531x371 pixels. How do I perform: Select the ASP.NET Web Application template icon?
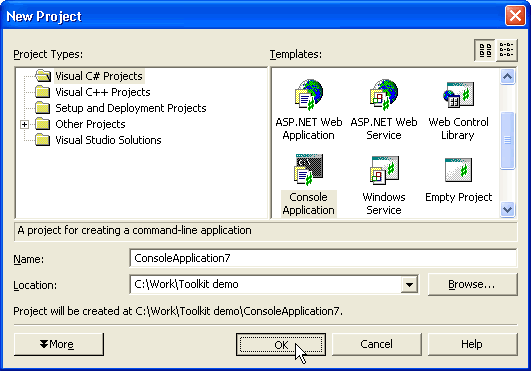(309, 95)
